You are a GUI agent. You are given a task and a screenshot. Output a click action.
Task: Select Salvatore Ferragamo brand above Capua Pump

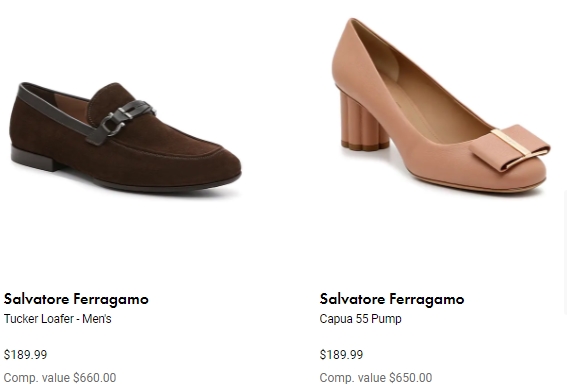click(x=392, y=299)
